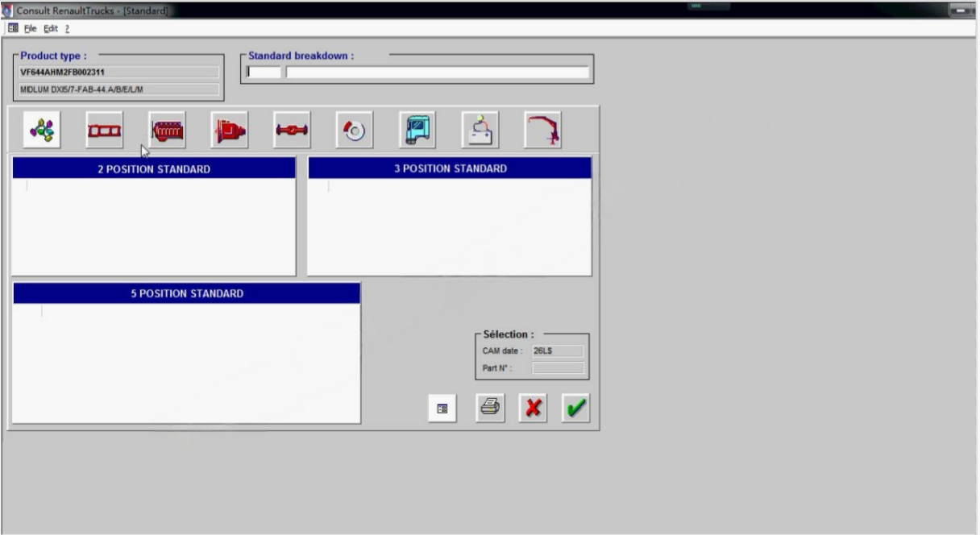Select the multicolored general assembly category icon
The image size is (980, 535).
43,131
